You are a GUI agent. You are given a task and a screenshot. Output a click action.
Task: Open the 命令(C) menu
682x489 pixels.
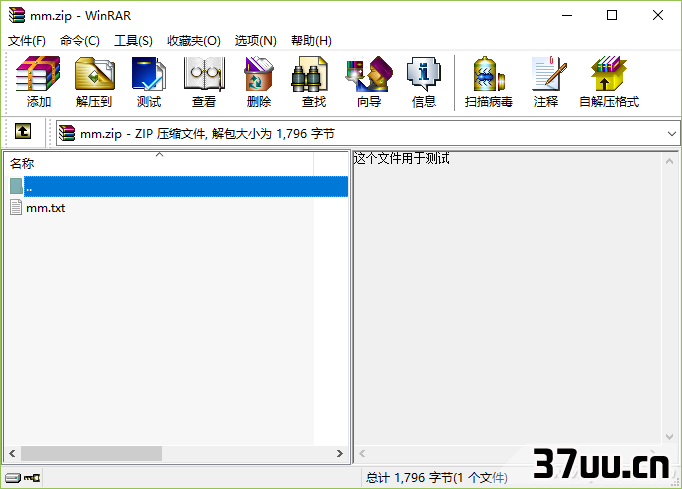pyautogui.click(x=80, y=41)
